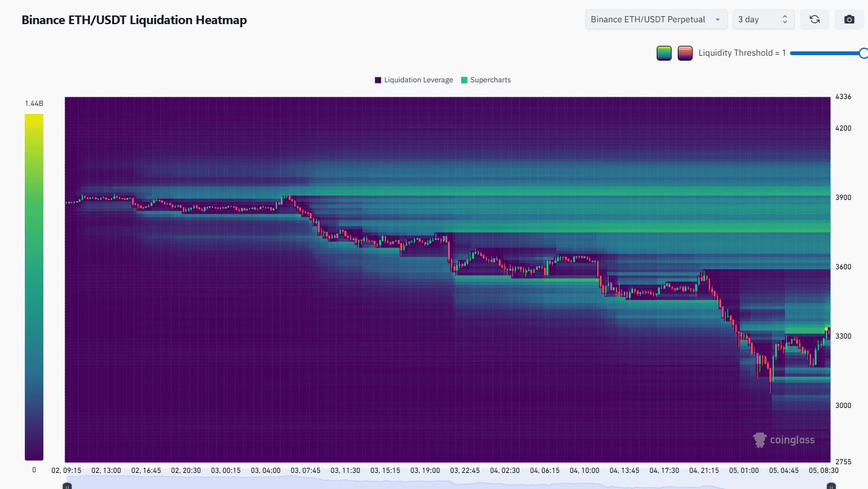The image size is (868, 489).
Task: Click the left handle of the time range scrollbar
Action: [68, 486]
